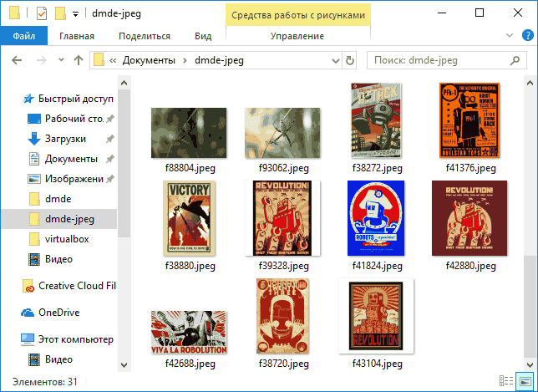Switch to details view layout
The image size is (538, 392).
pos(506,381)
